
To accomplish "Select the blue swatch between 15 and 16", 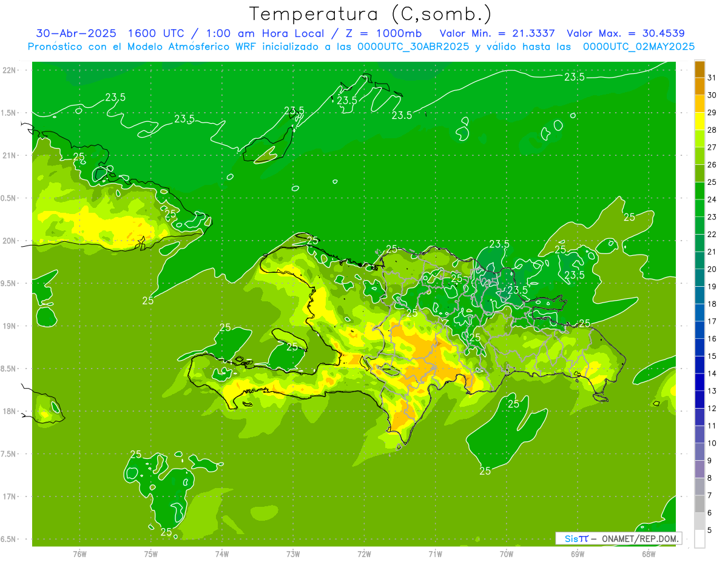I will click(x=699, y=347).
